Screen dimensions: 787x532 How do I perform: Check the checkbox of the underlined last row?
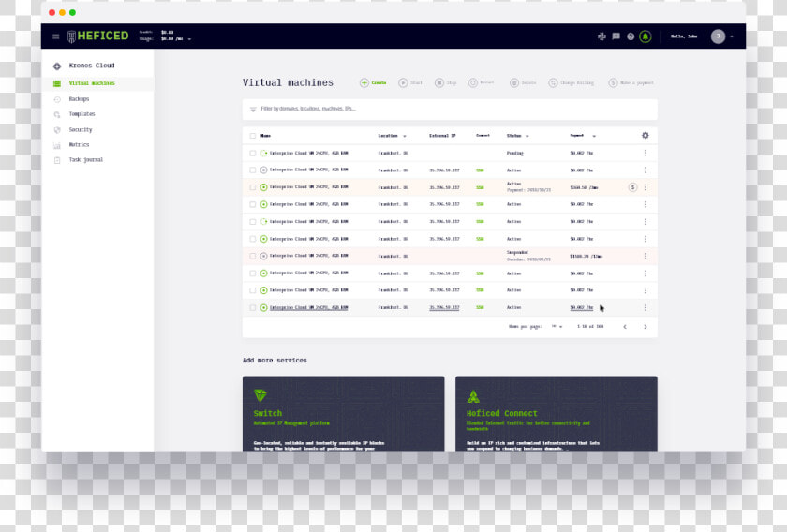click(252, 307)
